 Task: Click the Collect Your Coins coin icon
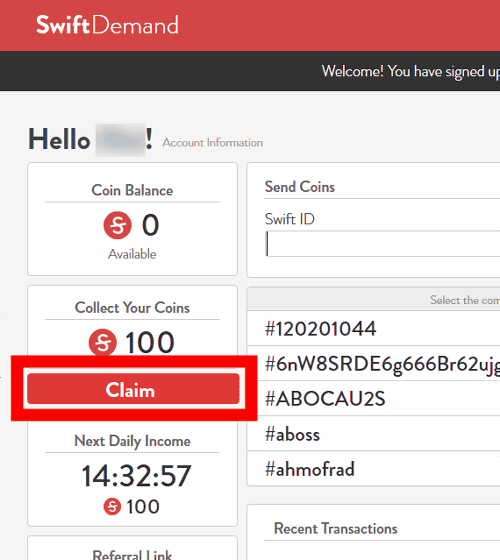point(102,342)
